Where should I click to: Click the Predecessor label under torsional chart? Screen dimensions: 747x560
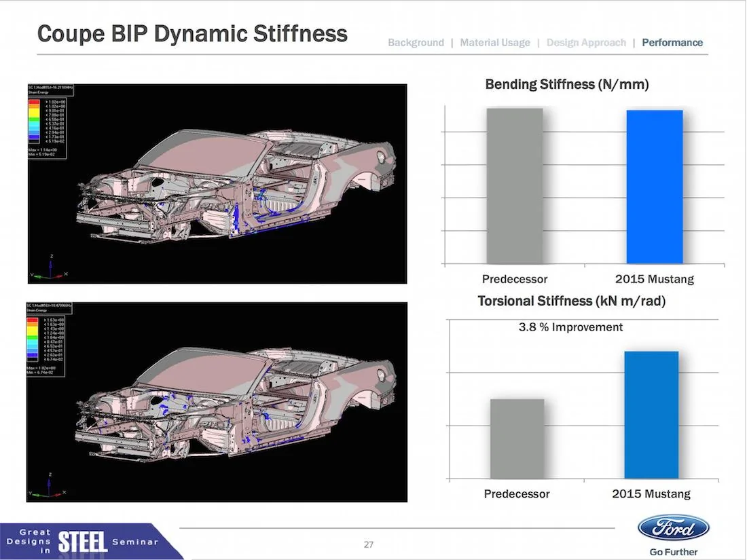517,493
